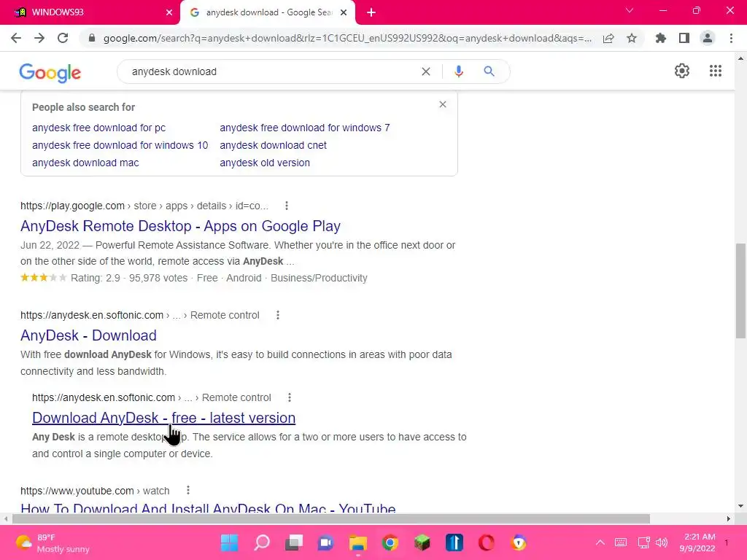Open Windows taskbar search
The width and height of the screenshot is (747, 560).
tap(262, 542)
